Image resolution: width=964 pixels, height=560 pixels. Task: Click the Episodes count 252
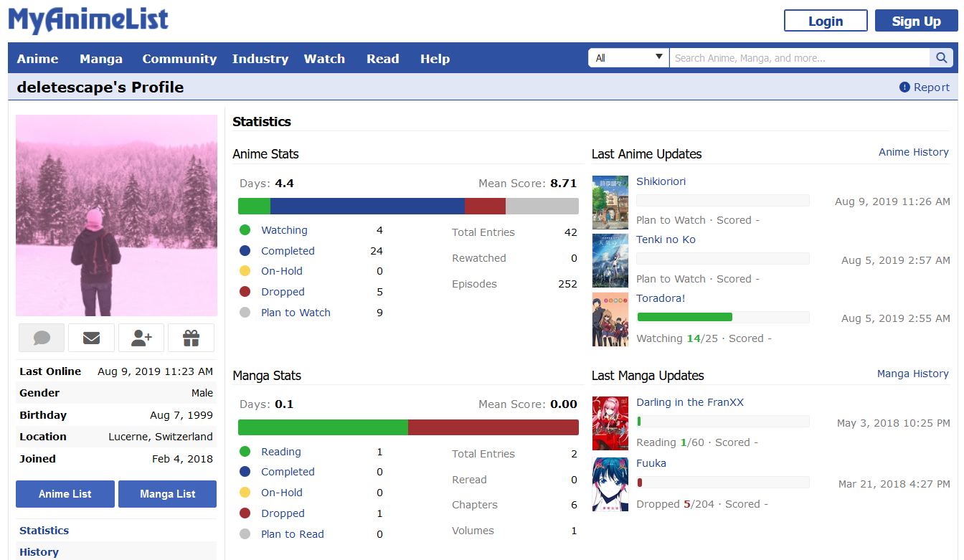click(567, 284)
